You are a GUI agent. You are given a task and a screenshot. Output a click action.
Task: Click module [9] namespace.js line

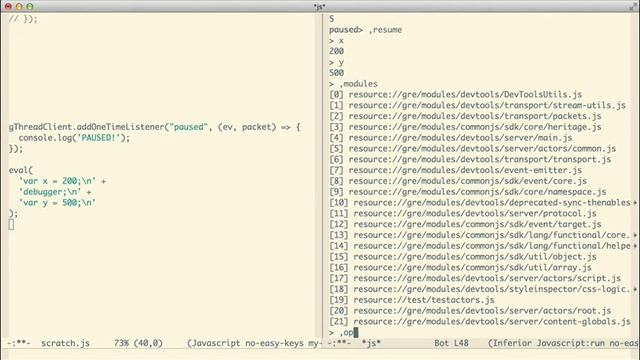tap(468, 192)
